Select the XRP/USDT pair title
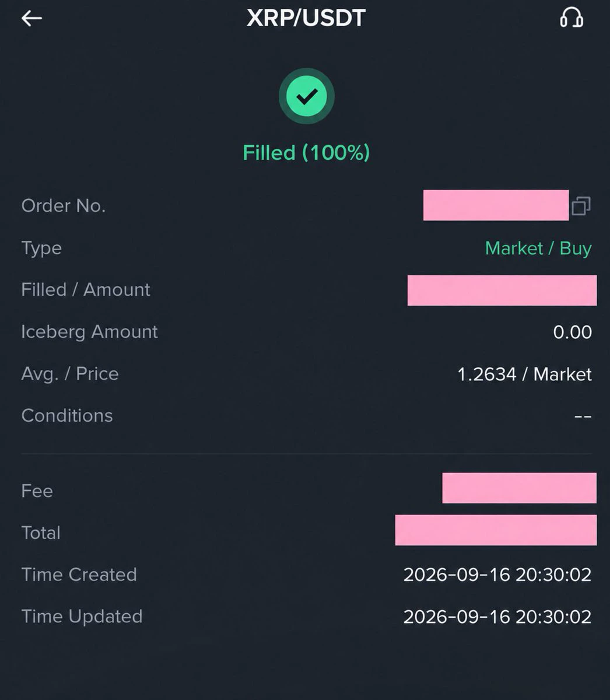The image size is (610, 700). click(x=306, y=17)
